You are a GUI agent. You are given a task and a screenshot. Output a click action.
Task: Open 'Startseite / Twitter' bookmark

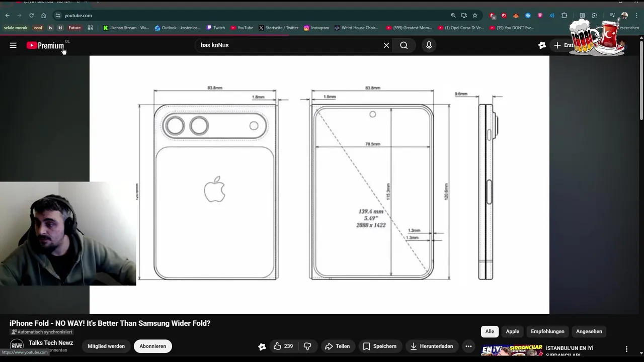click(278, 28)
